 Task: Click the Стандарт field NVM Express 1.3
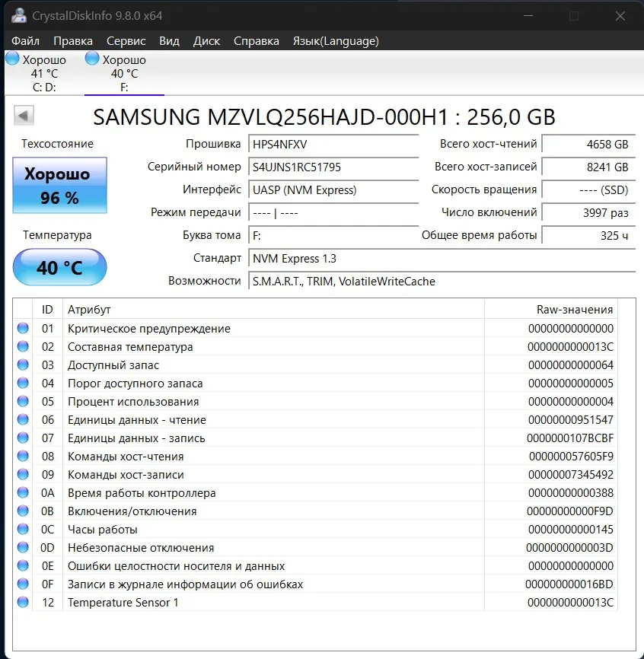tap(442, 258)
